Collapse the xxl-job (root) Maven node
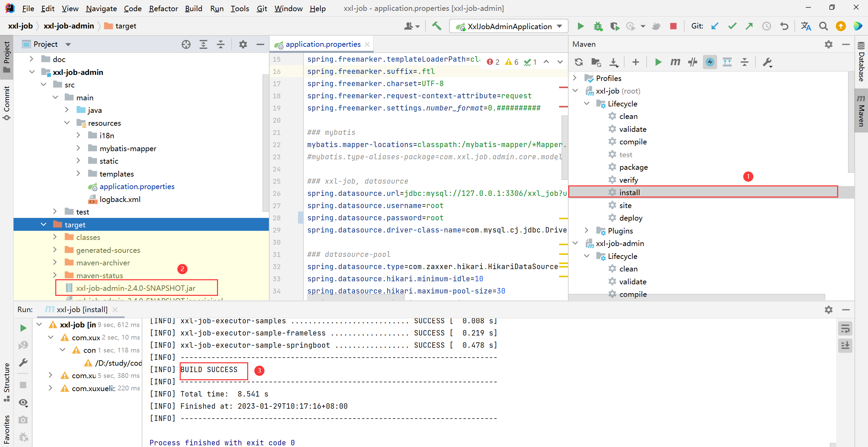Image resolution: width=868 pixels, height=447 pixels. 575,90
